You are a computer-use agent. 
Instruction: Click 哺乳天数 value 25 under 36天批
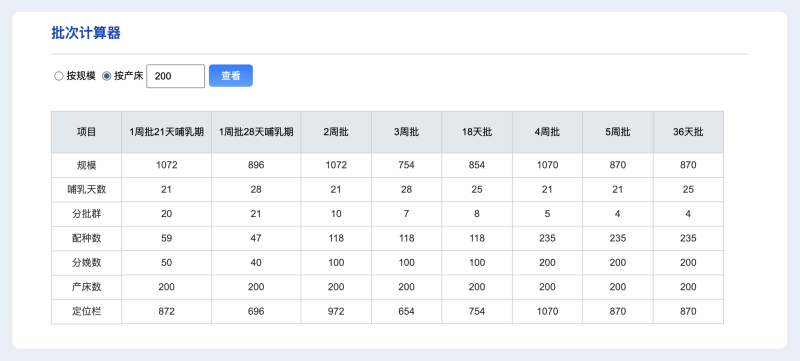click(688, 190)
